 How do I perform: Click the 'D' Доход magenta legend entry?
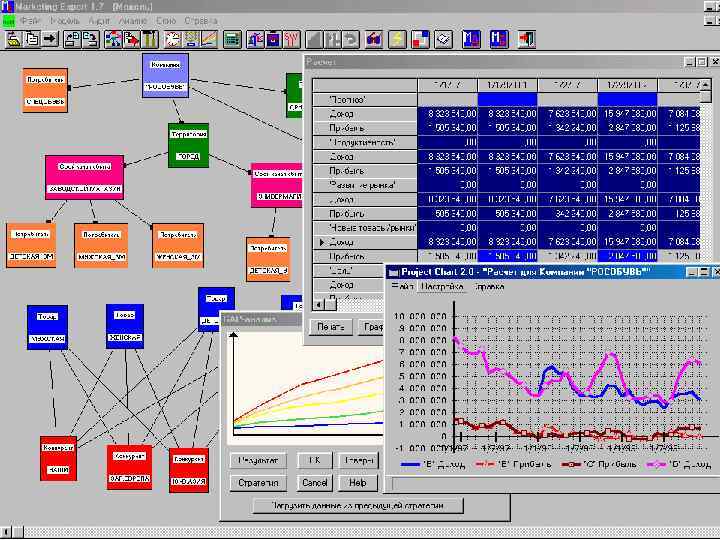(x=679, y=464)
